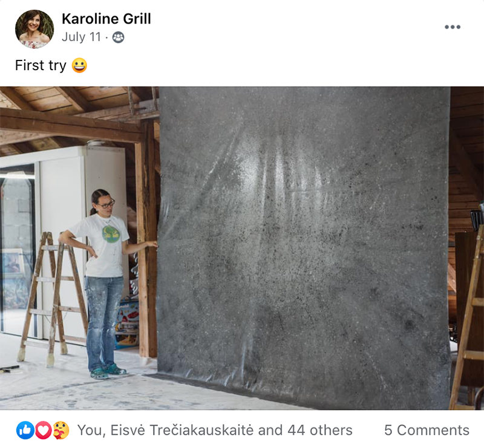Show the 5 Comments list
Image resolution: width=484 pixels, height=448 pixels.
[x=427, y=430]
